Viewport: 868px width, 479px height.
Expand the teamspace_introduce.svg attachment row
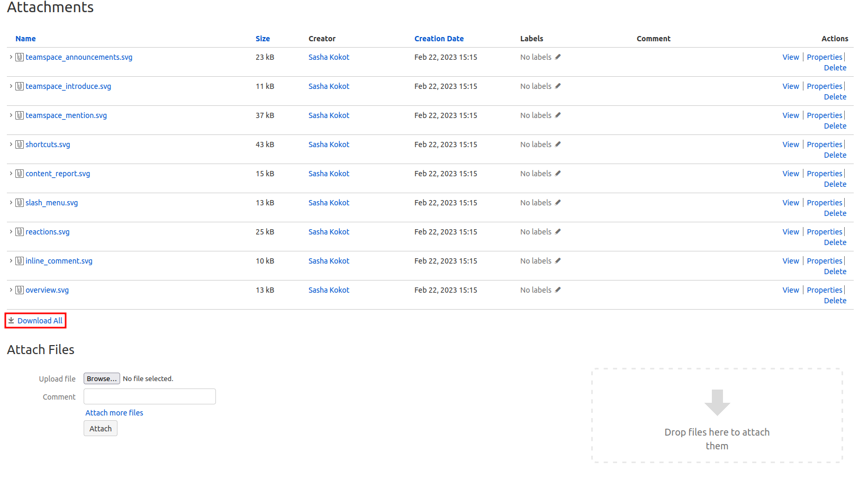click(x=11, y=86)
